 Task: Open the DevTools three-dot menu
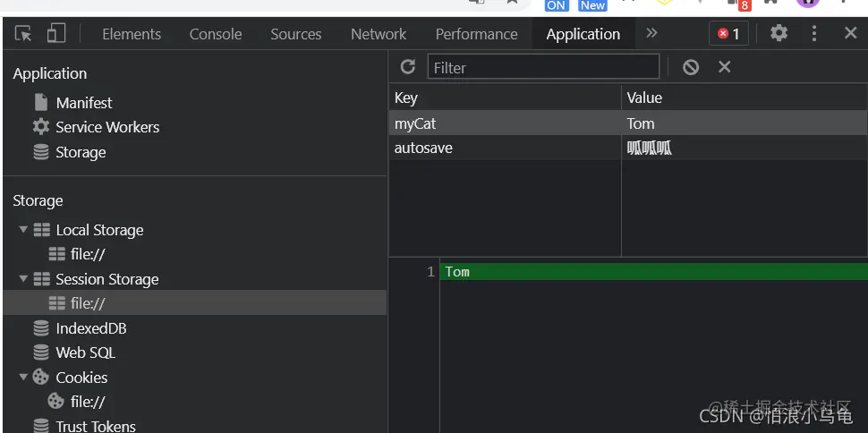tap(813, 33)
